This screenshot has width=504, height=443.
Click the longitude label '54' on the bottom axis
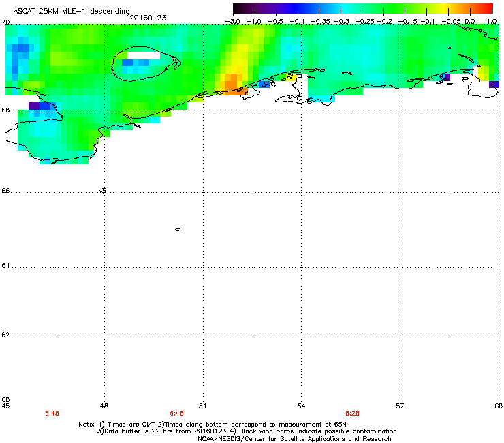coord(301,406)
